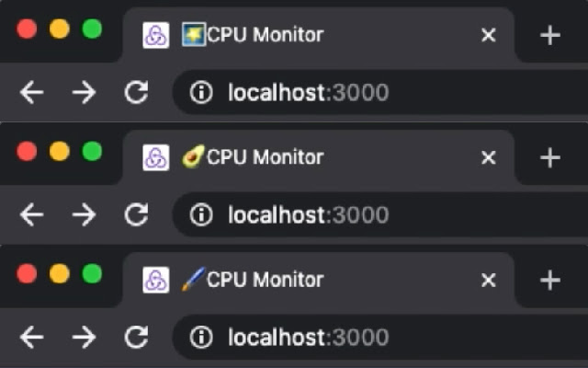The height and width of the screenshot is (368, 588).
Task: Close the avocado CPU Monitor tab
Action: 489,157
